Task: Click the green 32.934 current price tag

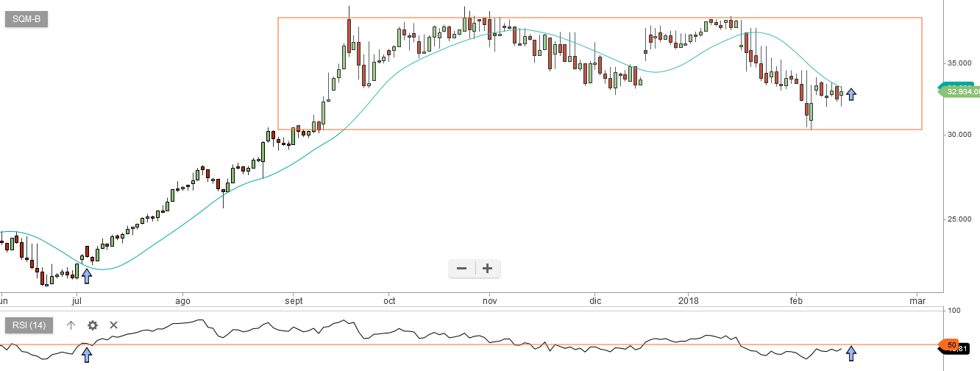Action: click(959, 92)
